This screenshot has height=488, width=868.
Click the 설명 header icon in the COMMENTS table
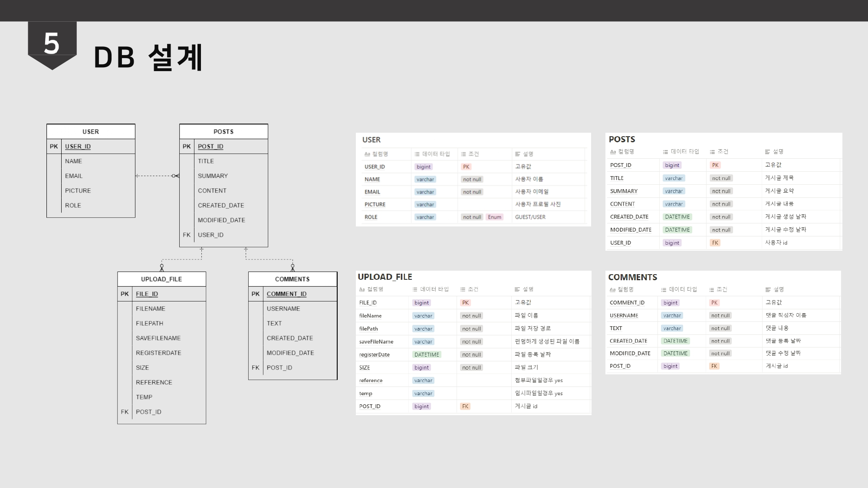click(767, 289)
